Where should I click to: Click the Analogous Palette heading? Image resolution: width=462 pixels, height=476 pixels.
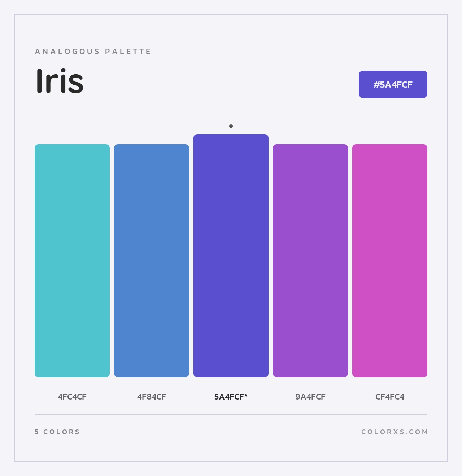pyautogui.click(x=93, y=52)
